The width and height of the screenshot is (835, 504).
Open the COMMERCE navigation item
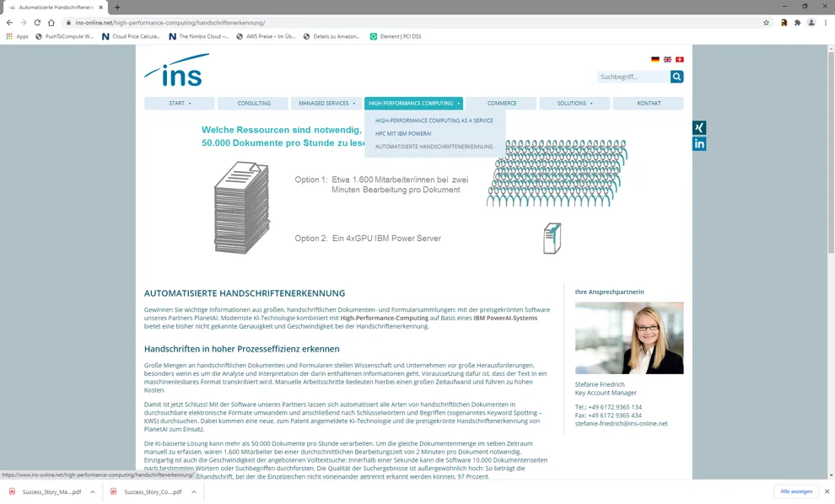502,104
